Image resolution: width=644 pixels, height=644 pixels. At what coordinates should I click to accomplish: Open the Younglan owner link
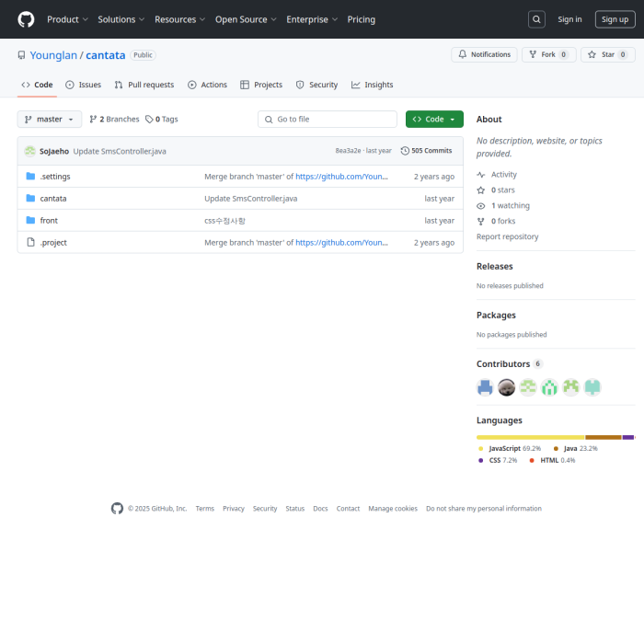pos(53,55)
